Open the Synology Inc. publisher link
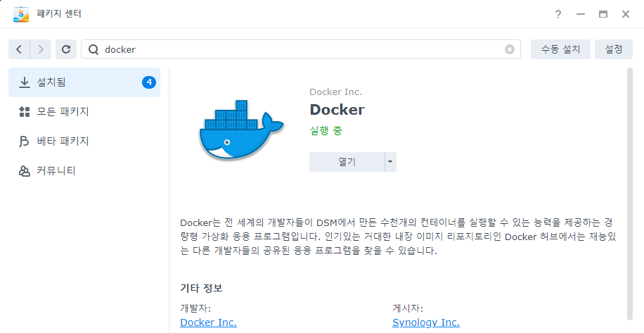Screen dimensions: 644x333 pyautogui.click(x=426, y=322)
